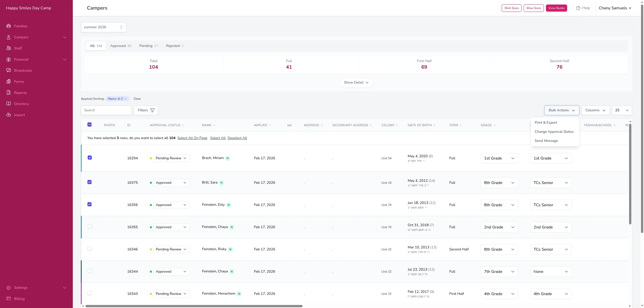Click the Select All link
This screenshot has width=644, height=308.
[218, 138]
